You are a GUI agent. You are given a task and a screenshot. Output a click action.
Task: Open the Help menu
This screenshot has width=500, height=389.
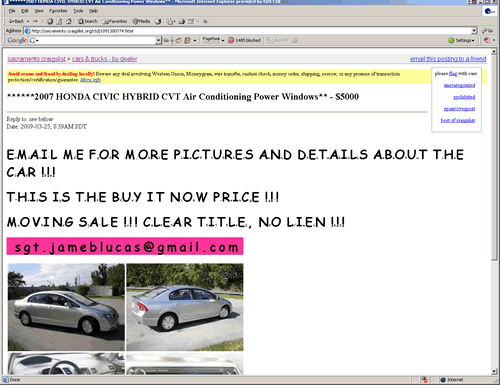point(93,11)
